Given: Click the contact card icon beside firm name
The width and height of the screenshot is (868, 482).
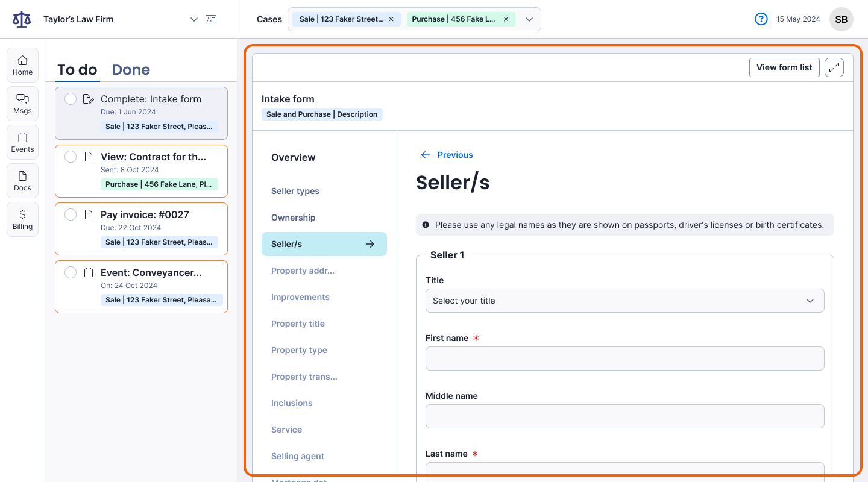Looking at the screenshot, I should (211, 19).
